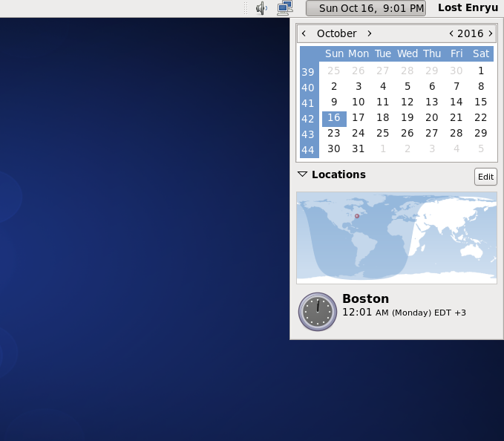The width and height of the screenshot is (504, 441).
Task: Click the 2016 year label
Action: [x=471, y=33]
